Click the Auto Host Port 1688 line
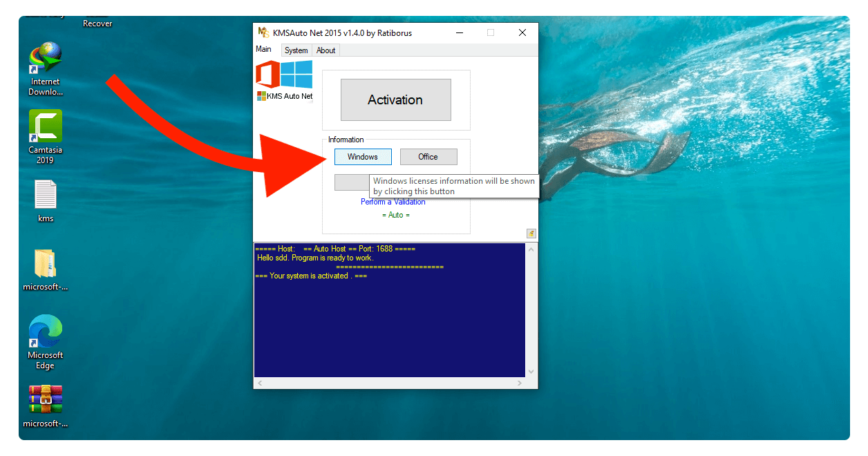The width and height of the screenshot is (868, 456). click(335, 249)
